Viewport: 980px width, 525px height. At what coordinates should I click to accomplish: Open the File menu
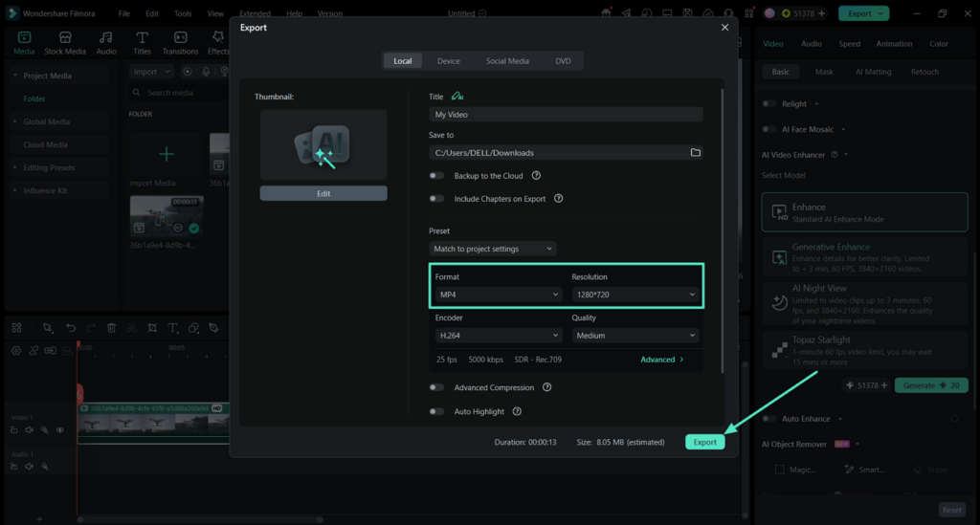[x=124, y=13]
